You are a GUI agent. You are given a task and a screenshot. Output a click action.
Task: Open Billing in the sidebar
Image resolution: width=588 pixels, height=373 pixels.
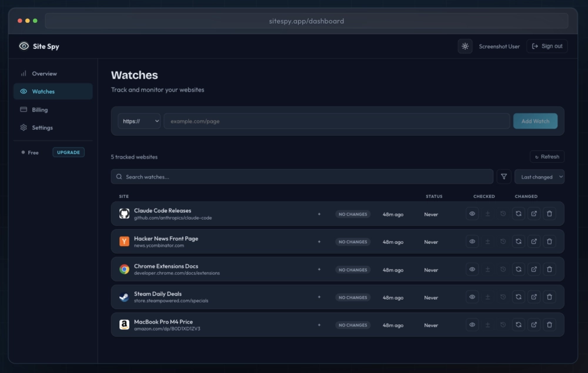tap(40, 110)
